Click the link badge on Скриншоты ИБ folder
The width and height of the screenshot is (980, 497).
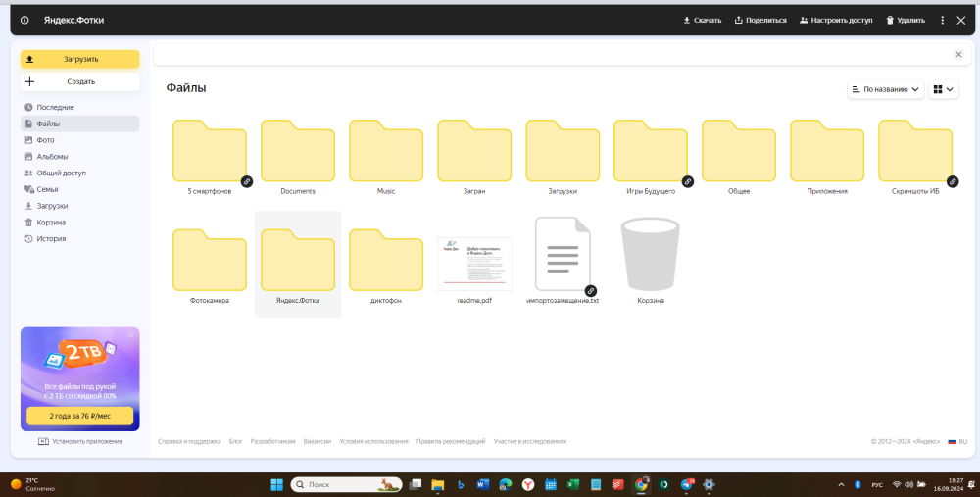click(953, 182)
